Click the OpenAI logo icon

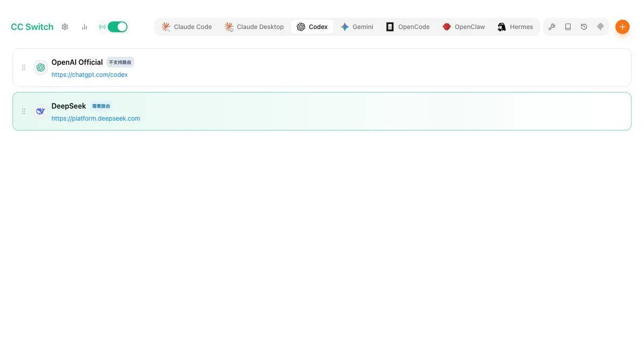(x=40, y=68)
